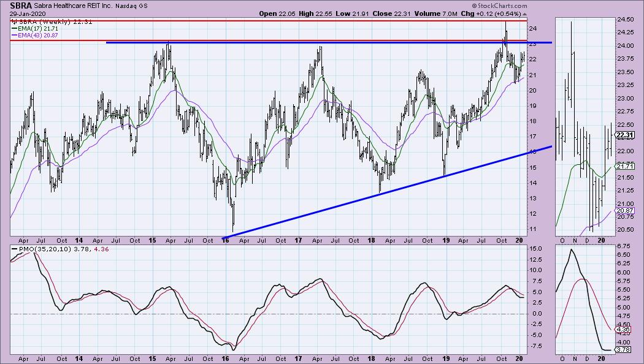The height and width of the screenshot is (364, 644).
Task: Click the 21.25 label on zoom price axis
Action: [625, 191]
